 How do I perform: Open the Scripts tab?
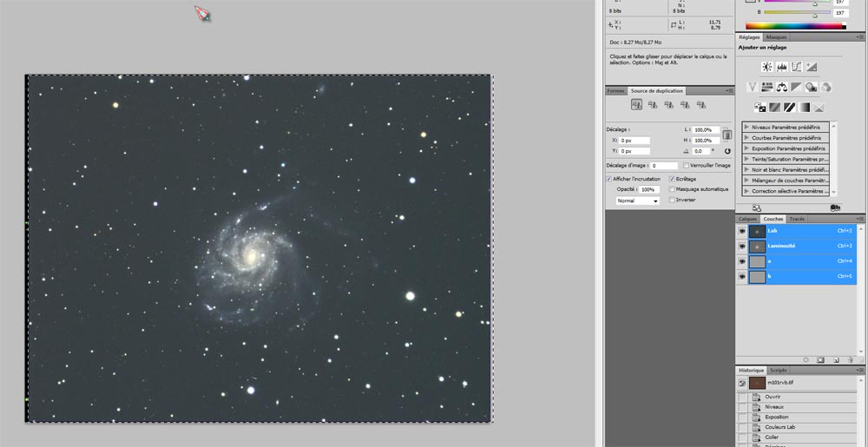779,370
